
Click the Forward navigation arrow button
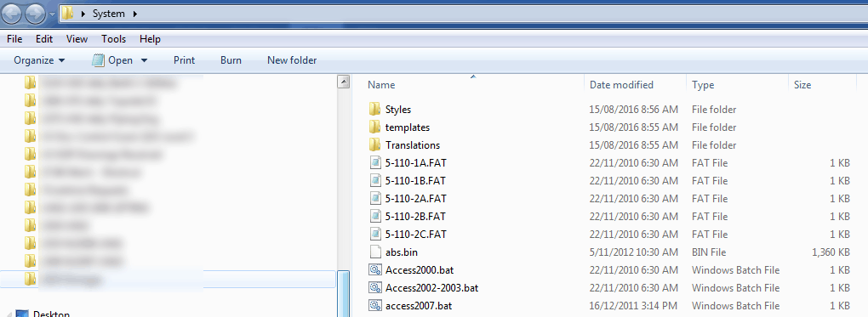pyautogui.click(x=35, y=14)
